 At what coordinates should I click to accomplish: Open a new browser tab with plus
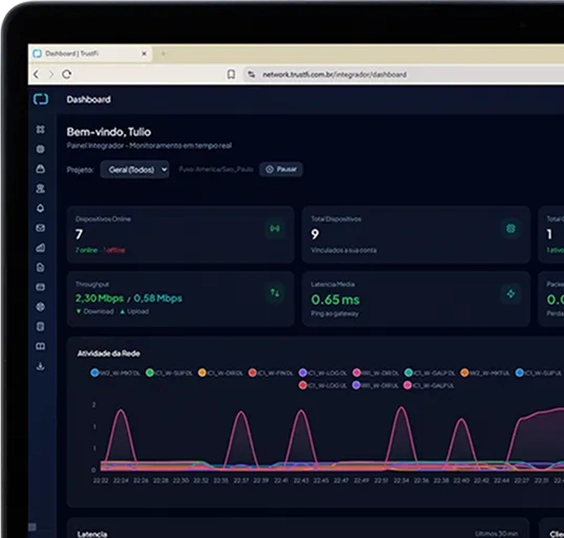[x=163, y=54]
